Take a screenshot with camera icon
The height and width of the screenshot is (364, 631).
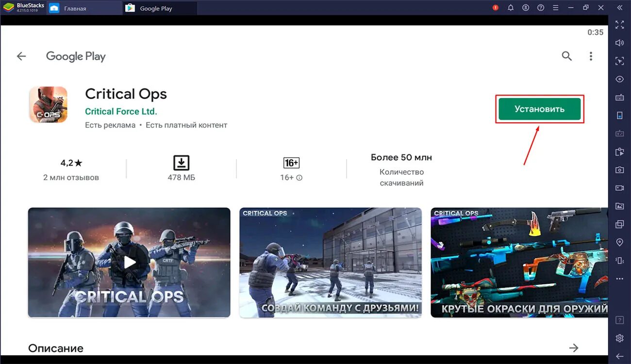[x=619, y=170]
